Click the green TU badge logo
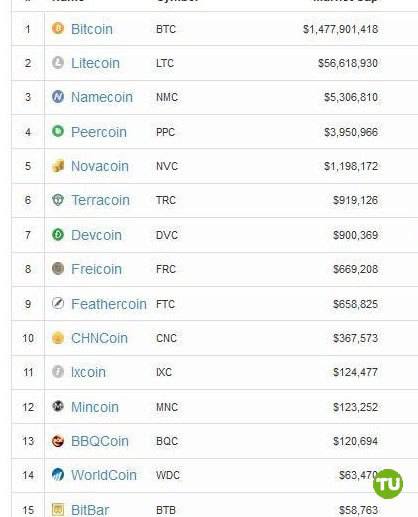The height and width of the screenshot is (517, 418). click(x=388, y=484)
